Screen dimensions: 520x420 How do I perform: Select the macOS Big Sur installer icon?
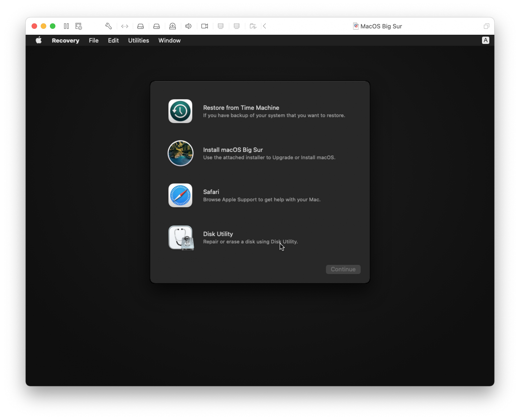coord(180,153)
